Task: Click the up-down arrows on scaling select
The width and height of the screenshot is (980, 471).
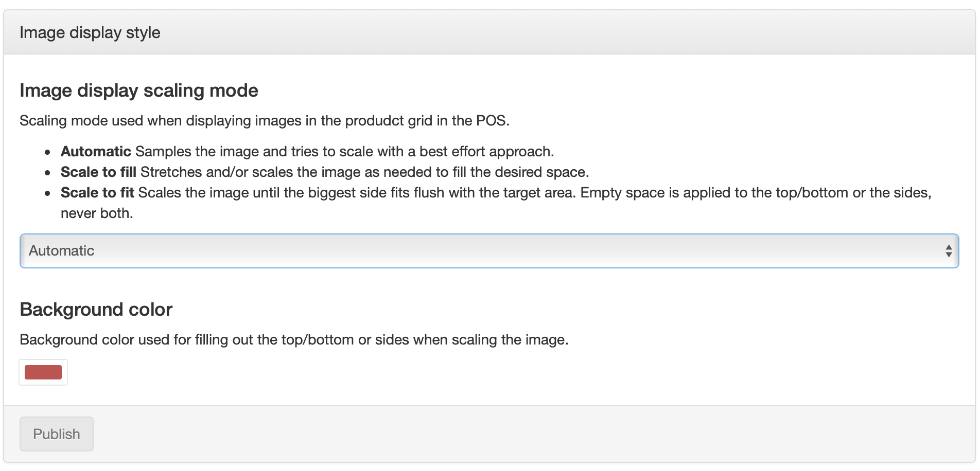Action: tap(948, 251)
